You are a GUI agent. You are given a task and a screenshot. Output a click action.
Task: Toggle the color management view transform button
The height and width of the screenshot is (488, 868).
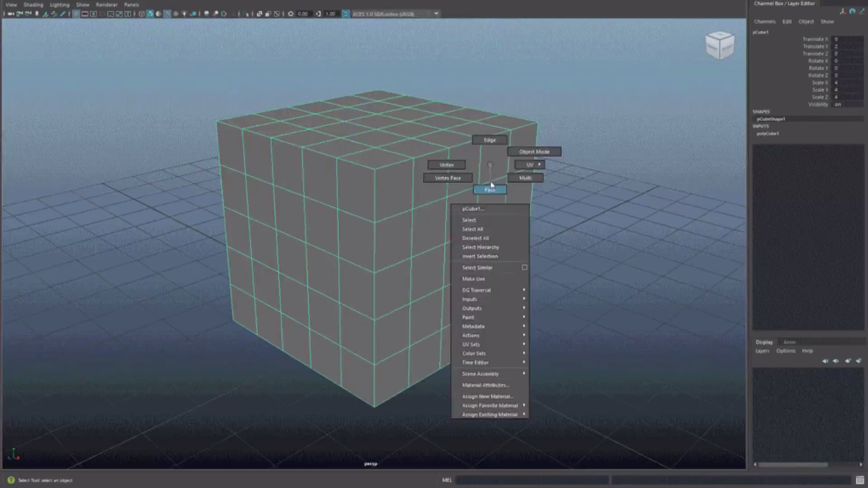[345, 14]
